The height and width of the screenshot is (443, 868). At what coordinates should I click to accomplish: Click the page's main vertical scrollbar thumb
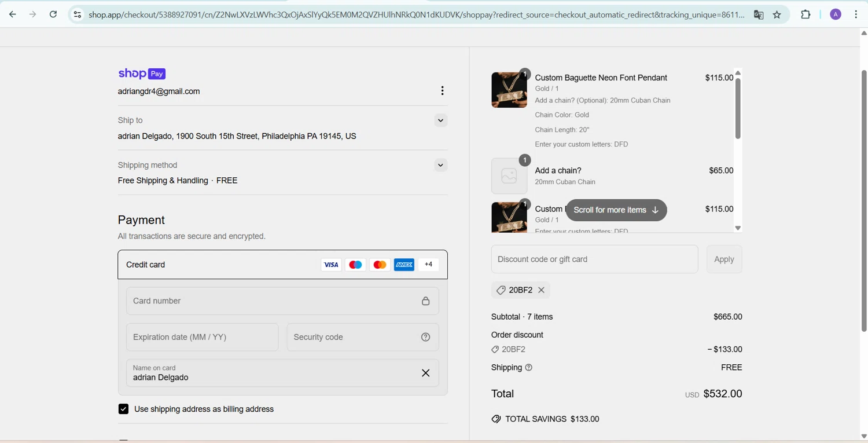(864, 201)
